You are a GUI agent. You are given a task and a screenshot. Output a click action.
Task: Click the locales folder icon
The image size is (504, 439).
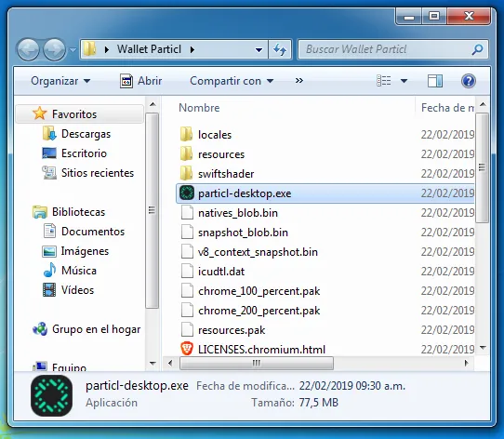[x=186, y=134]
